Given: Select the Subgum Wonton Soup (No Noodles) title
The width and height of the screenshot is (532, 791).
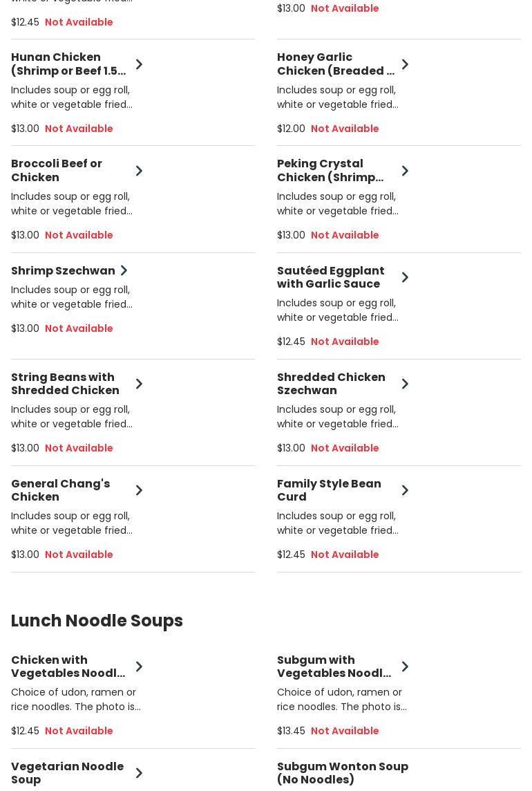Looking at the screenshot, I should point(342,773).
